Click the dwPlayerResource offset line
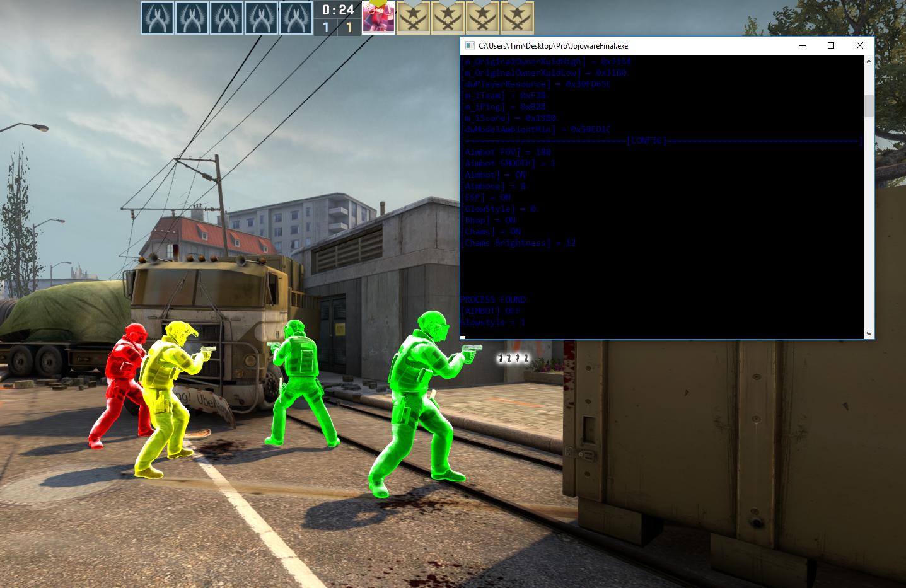Viewport: 906px width, 588px height. (537, 84)
